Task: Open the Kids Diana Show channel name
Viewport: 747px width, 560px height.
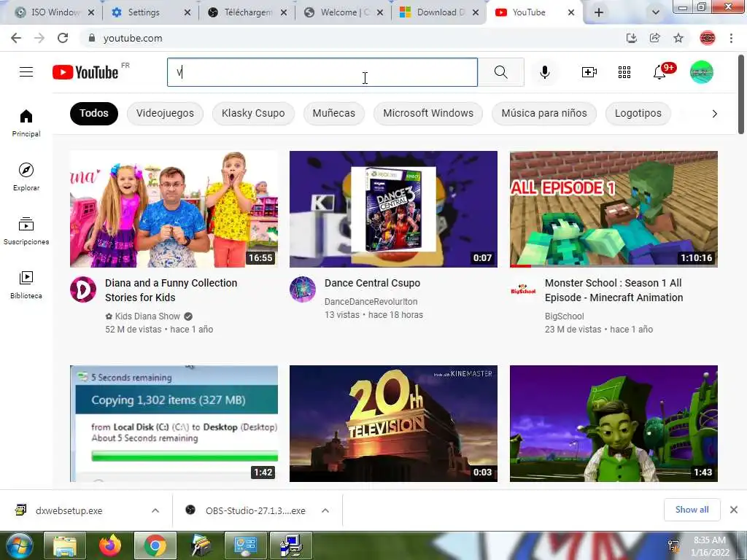Action: (147, 316)
